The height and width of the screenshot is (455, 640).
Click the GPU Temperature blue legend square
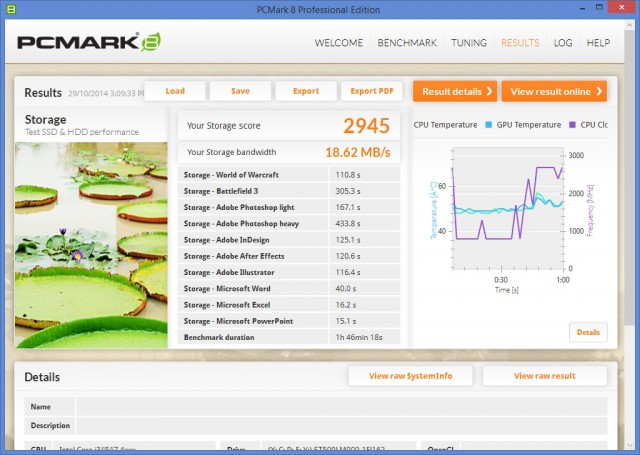488,125
